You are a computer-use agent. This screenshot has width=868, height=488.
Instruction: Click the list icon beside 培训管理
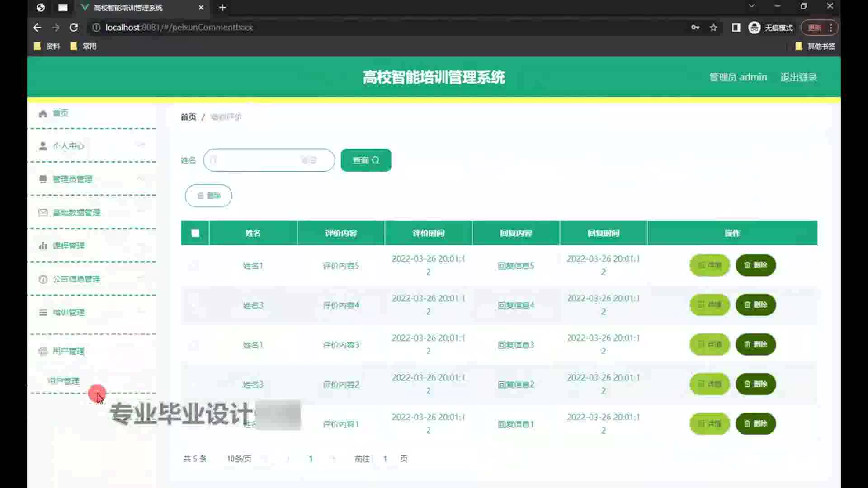point(43,312)
